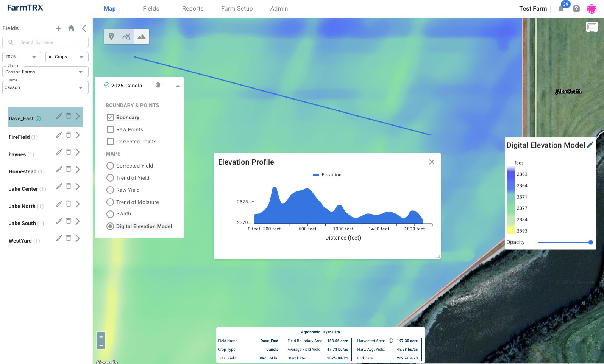Click Test Farm account name
Image resolution: width=604 pixels, height=364 pixels.
pyautogui.click(x=533, y=9)
